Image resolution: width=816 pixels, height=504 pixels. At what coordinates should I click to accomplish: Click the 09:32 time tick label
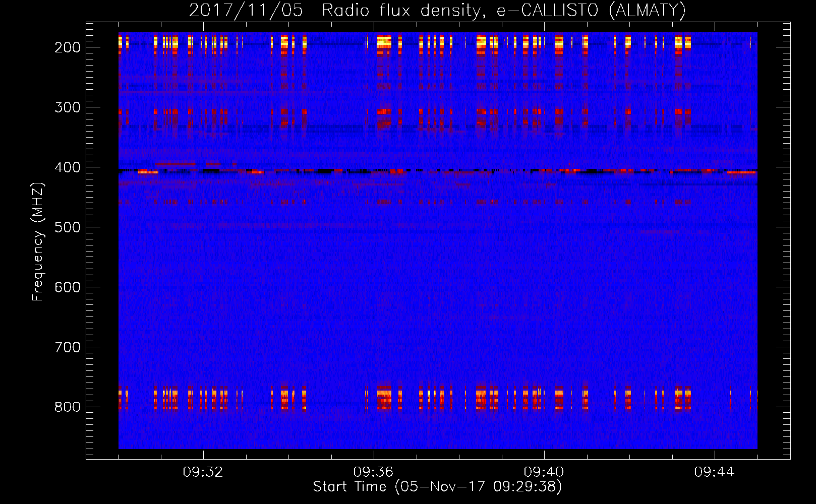[203, 472]
